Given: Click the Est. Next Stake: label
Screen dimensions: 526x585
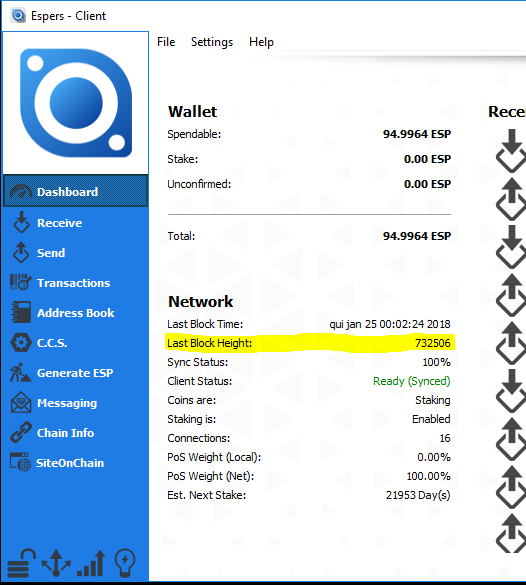Looking at the screenshot, I should click(207, 495).
